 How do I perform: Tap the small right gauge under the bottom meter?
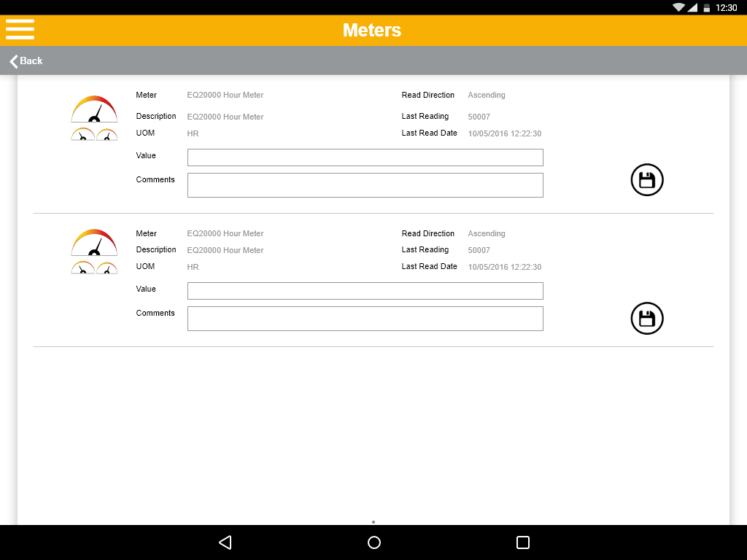107,268
